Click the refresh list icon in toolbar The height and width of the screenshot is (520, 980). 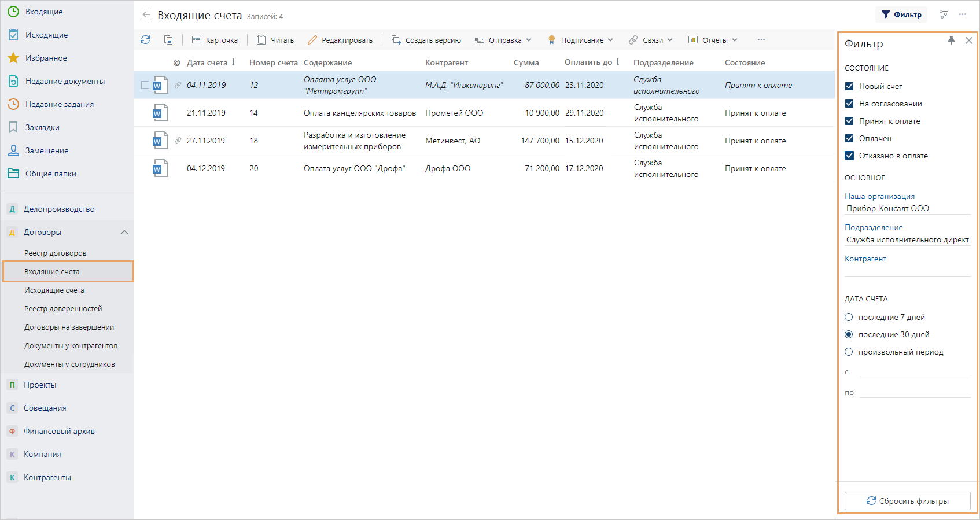coord(145,40)
